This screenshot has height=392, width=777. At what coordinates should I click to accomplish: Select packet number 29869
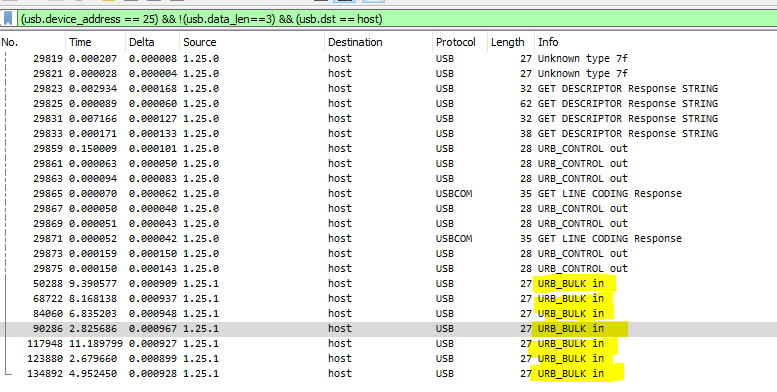[388, 224]
